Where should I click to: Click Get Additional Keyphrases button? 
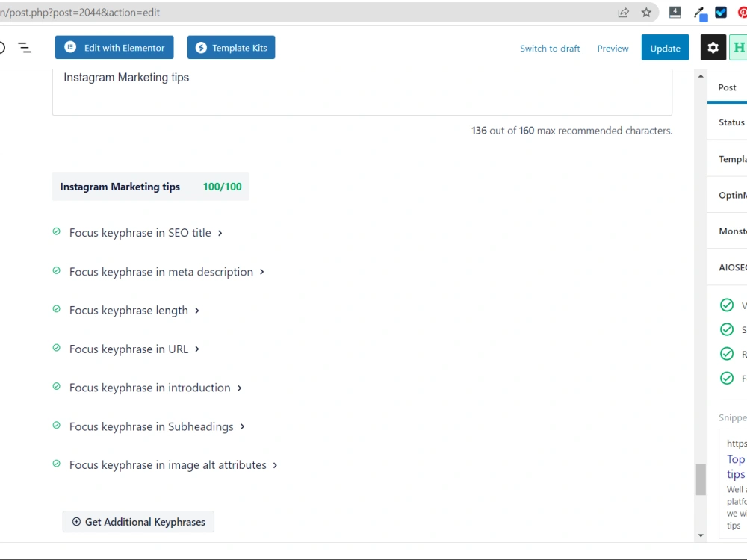(x=138, y=521)
